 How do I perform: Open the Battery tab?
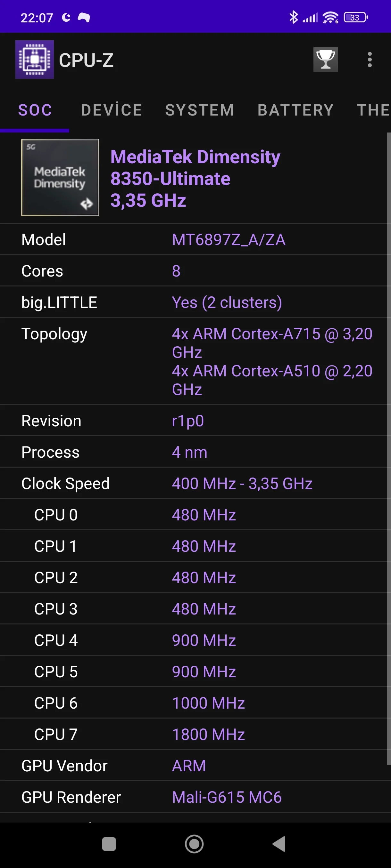coord(296,110)
